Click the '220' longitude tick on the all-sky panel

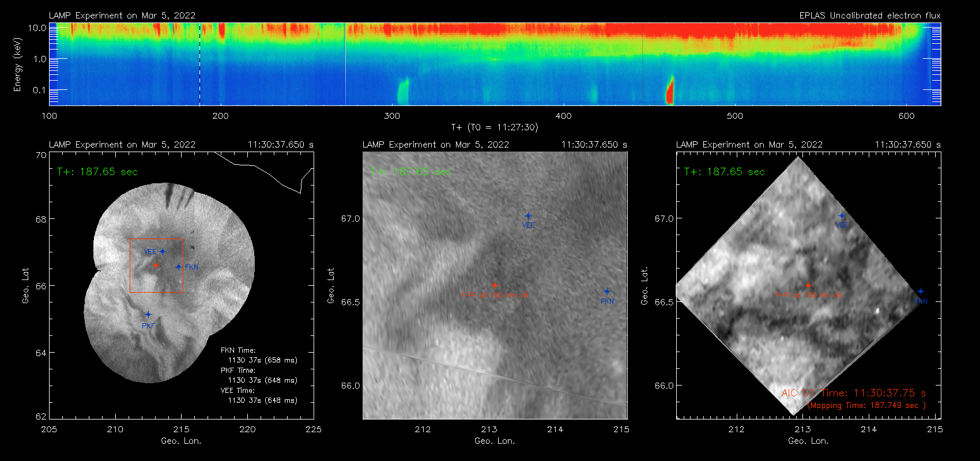click(x=248, y=429)
